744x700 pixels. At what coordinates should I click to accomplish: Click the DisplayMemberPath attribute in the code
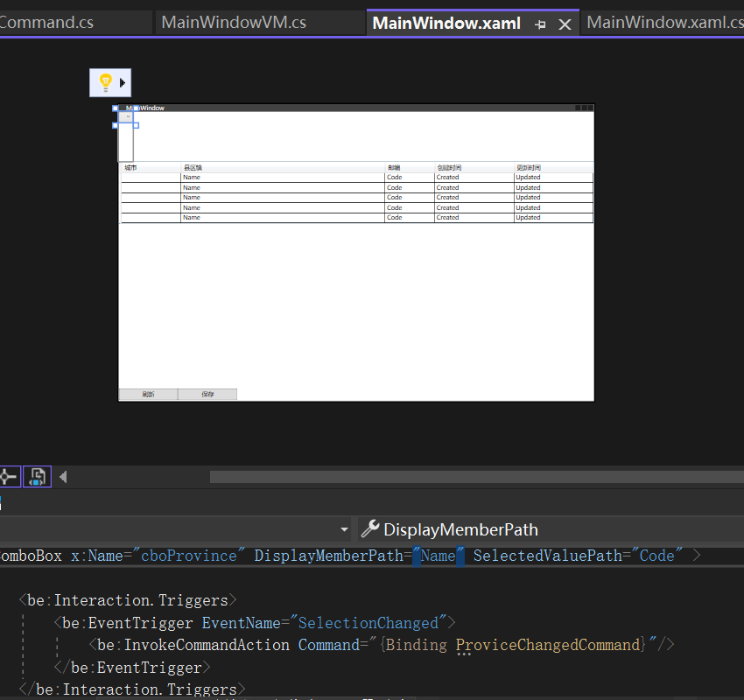(x=328, y=556)
